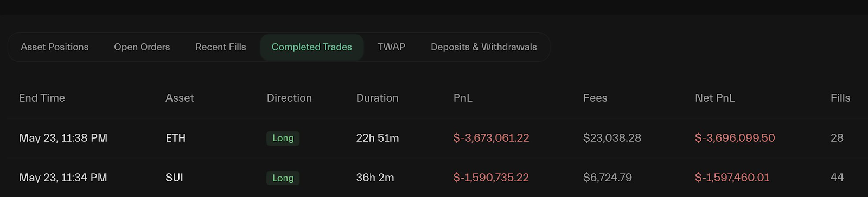This screenshot has height=197, width=868.
Task: Click the Completed Trades tab
Action: pos(312,47)
